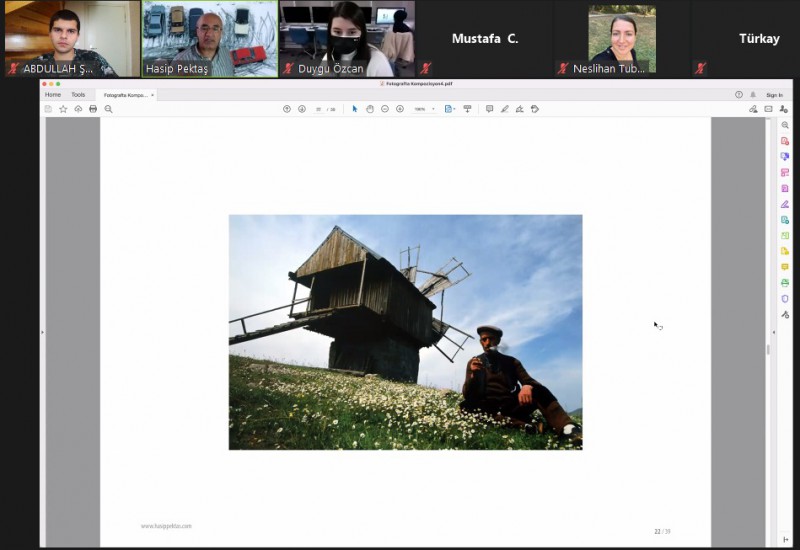Viewport: 800px width, 550px height.
Task: Expand the left navigation pane
Action: (x=42, y=331)
